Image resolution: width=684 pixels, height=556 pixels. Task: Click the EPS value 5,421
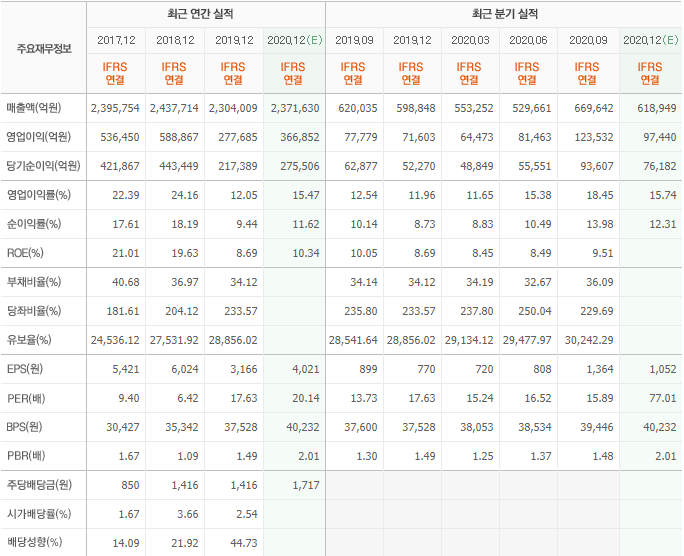point(126,369)
